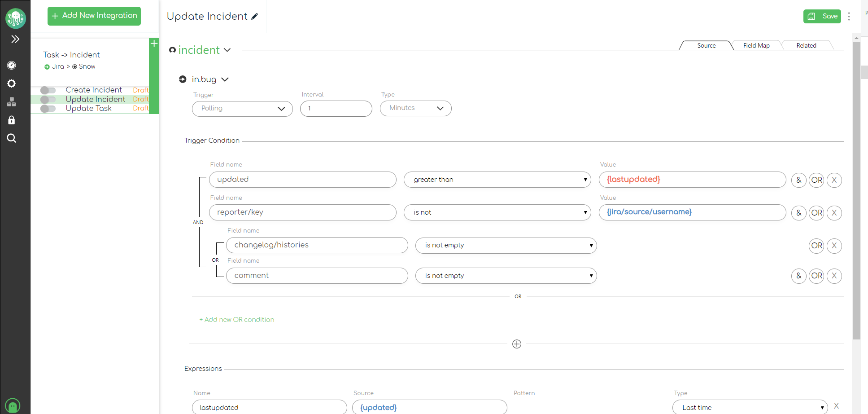This screenshot has width=868, height=414.
Task: Toggle the Update Incident switch
Action: (48, 99)
